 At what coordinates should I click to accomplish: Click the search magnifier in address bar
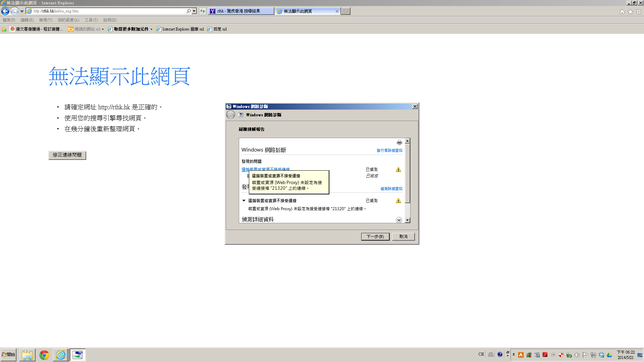[189, 11]
